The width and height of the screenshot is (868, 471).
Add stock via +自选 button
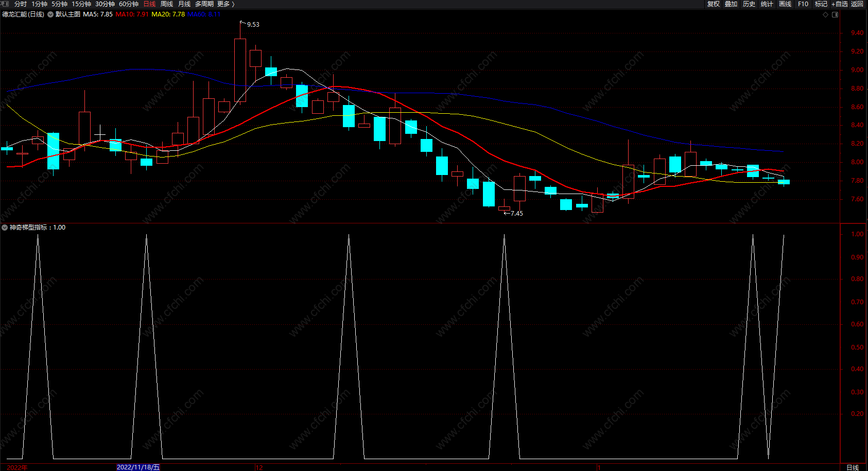click(x=840, y=4)
